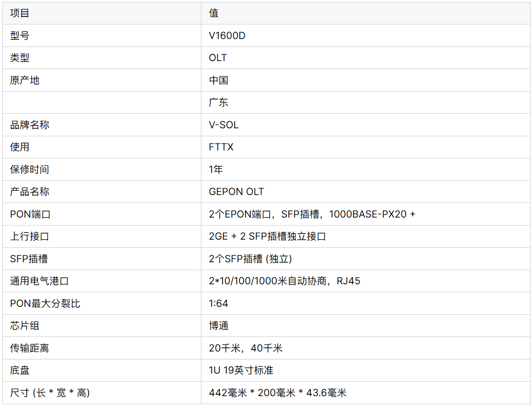Click the SFP插槽 row label
The width and height of the screenshot is (532, 406).
(x=29, y=259)
